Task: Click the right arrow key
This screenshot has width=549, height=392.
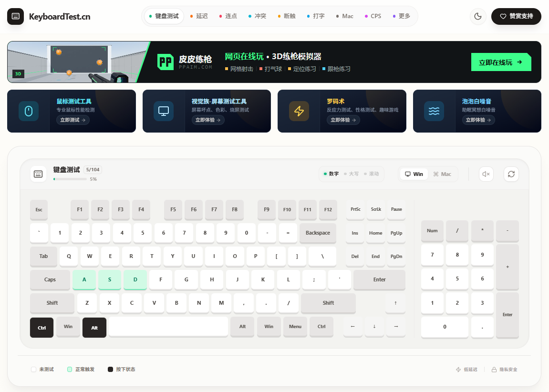Action: [x=396, y=327]
